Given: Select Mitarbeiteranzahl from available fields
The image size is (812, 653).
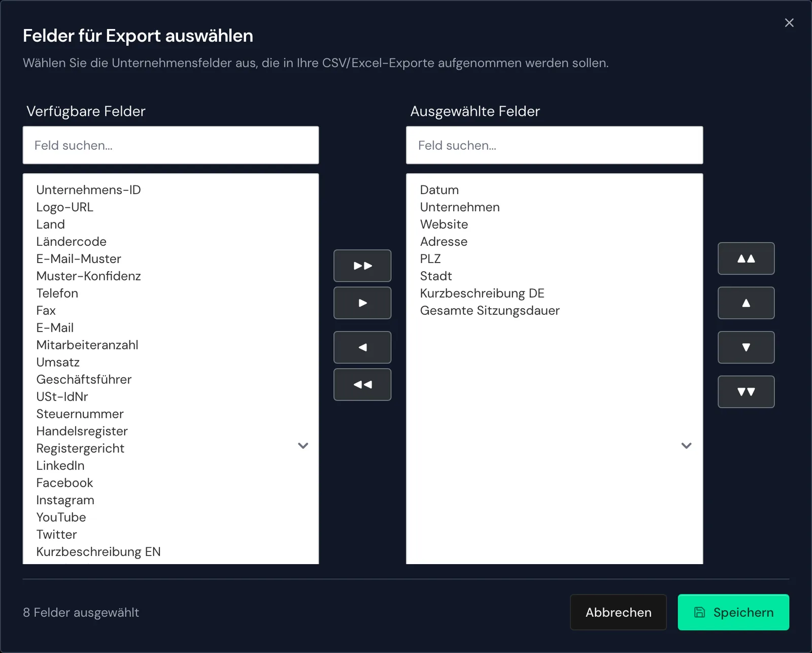Looking at the screenshot, I should [x=87, y=345].
